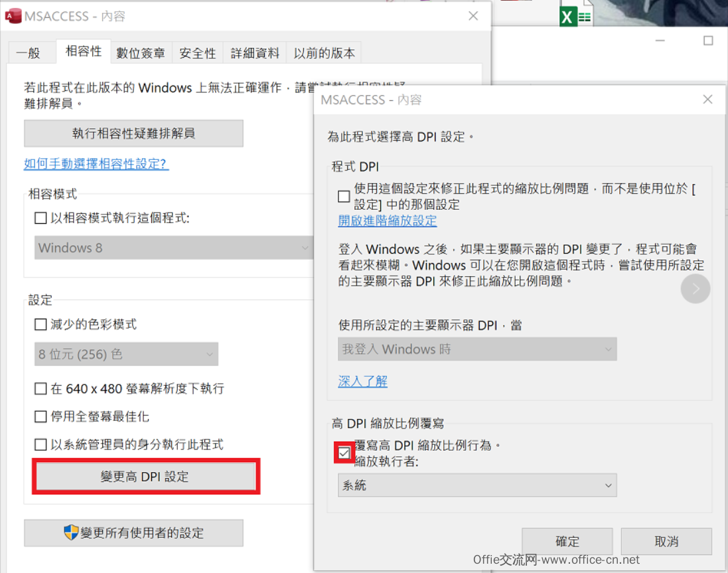Close the 高 DPI 設定 dialog
Screen dimensions: 728x573
[707, 100]
